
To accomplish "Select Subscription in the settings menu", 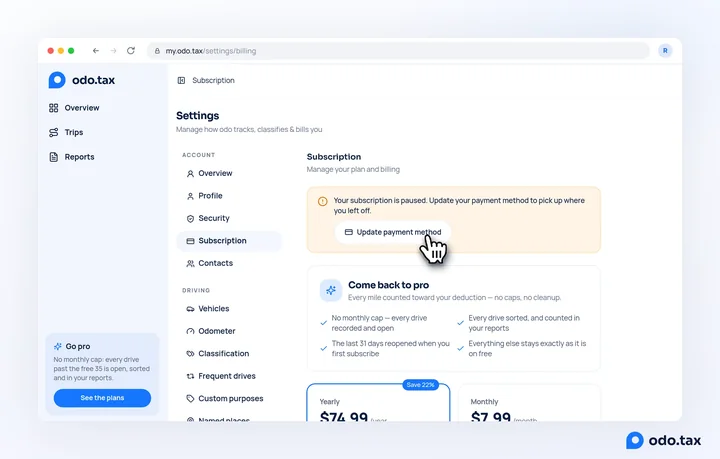I will click(x=229, y=241).
